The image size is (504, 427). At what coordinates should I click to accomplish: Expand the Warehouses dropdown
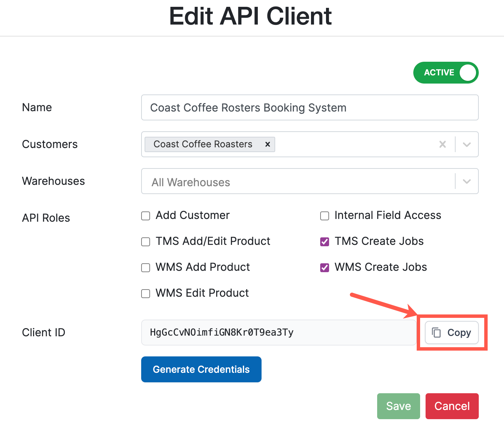(466, 181)
